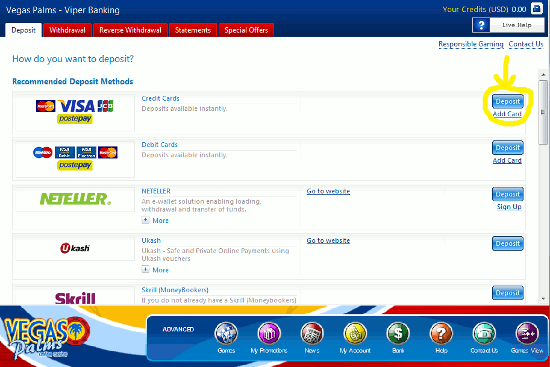Switch to Games View icon
Image resolution: width=550 pixels, height=367 pixels.
click(x=527, y=333)
